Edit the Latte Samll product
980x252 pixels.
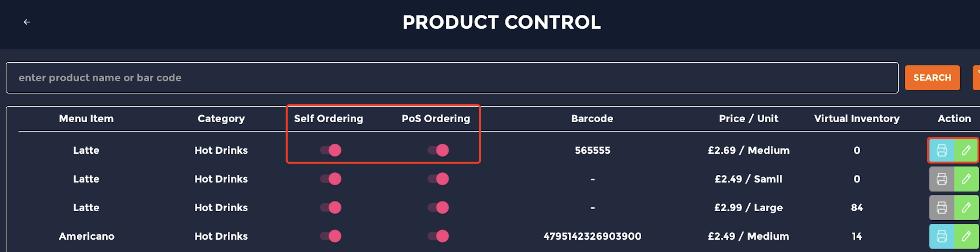[966, 179]
